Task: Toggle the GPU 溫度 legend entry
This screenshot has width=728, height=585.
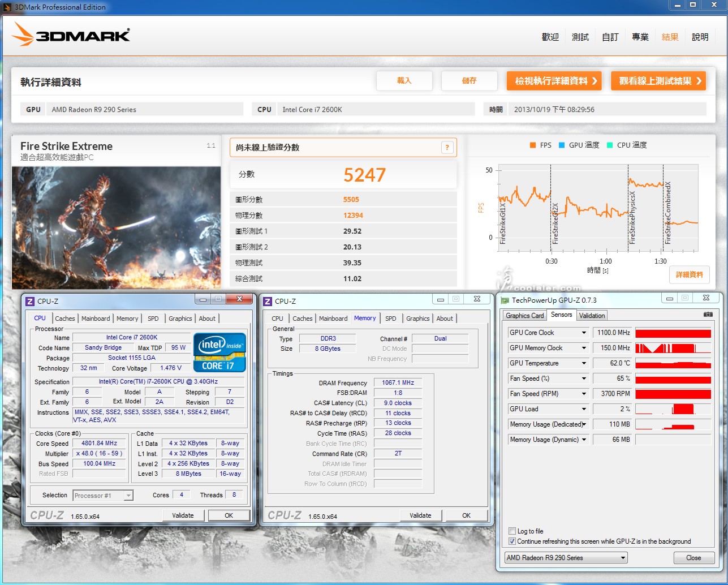Action: click(x=579, y=145)
